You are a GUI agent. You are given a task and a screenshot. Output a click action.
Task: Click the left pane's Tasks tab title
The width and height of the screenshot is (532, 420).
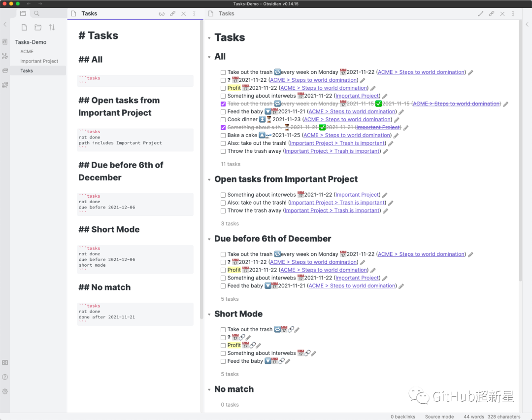tap(89, 14)
